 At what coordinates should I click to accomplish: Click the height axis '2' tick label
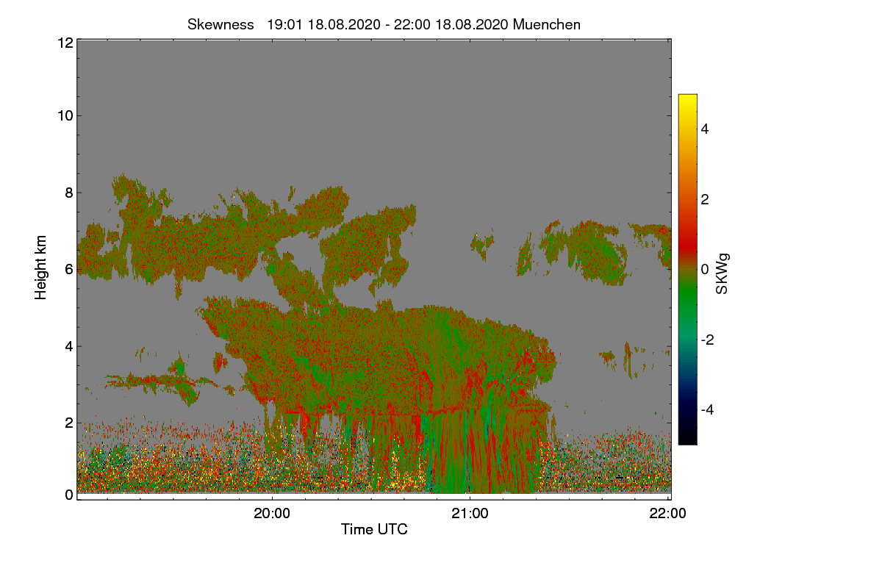pos(68,423)
